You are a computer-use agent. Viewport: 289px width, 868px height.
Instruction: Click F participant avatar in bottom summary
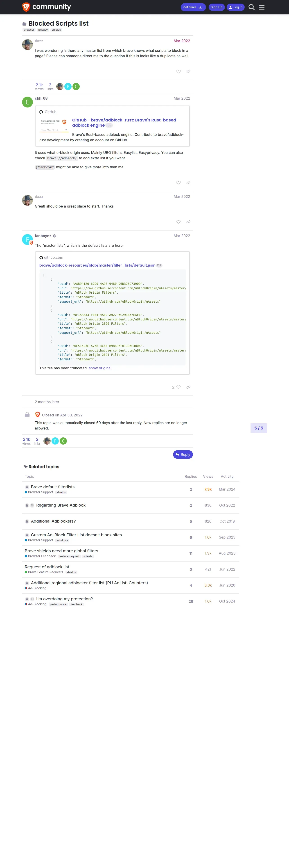(x=55, y=441)
